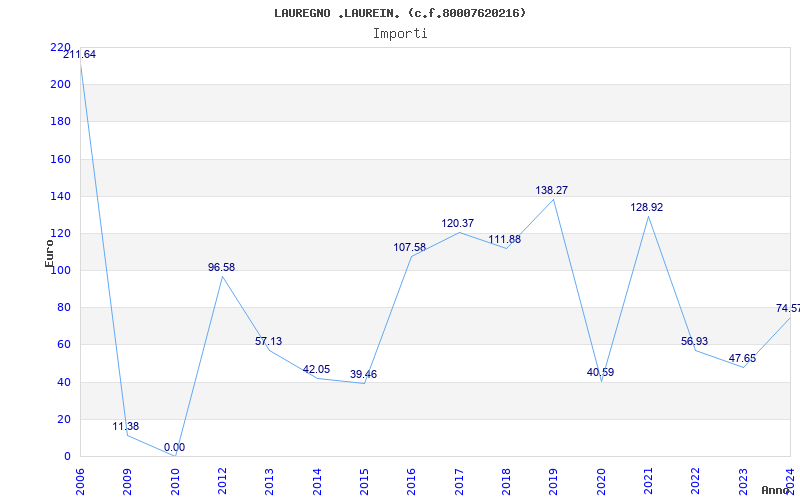The width and height of the screenshot is (800, 500).
Task: Click the 56.93 data label
Action: 694,341
